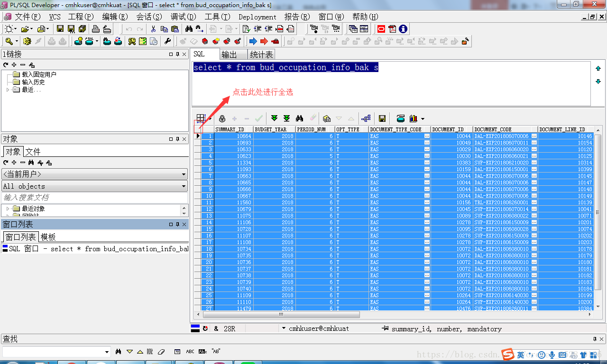This screenshot has width=607, height=364.
Task: Open Find with the binoculars toolbar icon
Action: (189, 29)
